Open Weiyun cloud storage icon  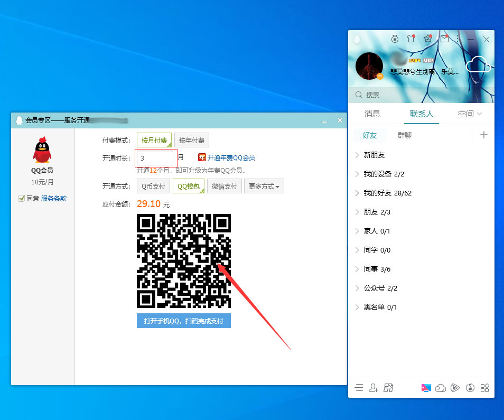(x=440, y=387)
